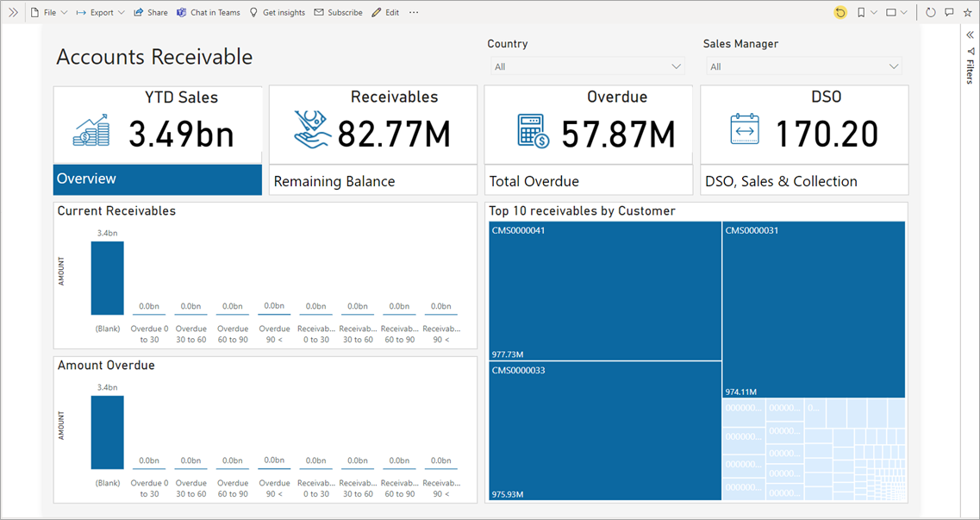
Task: Open the Export menu
Action: tap(101, 13)
